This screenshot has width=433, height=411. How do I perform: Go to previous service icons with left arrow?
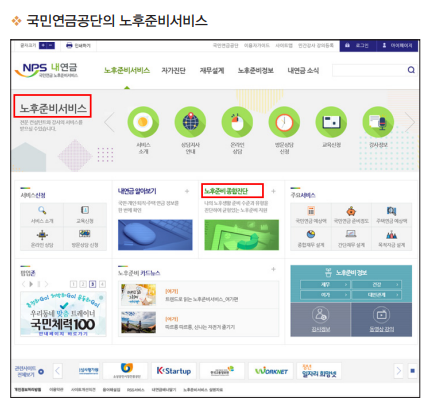point(109,122)
